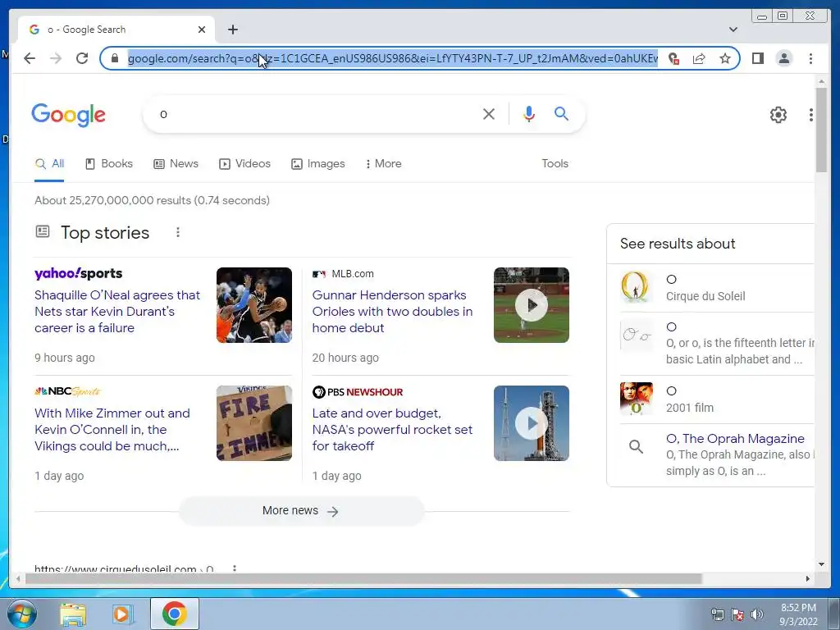Play the NASA rocket video thumbnail
The width and height of the screenshot is (840, 630).
pyautogui.click(x=532, y=423)
